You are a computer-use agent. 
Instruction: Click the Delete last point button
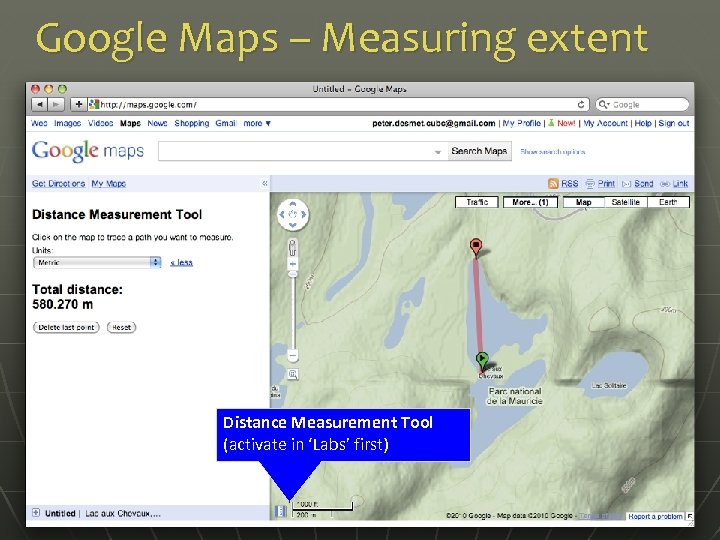(x=66, y=327)
